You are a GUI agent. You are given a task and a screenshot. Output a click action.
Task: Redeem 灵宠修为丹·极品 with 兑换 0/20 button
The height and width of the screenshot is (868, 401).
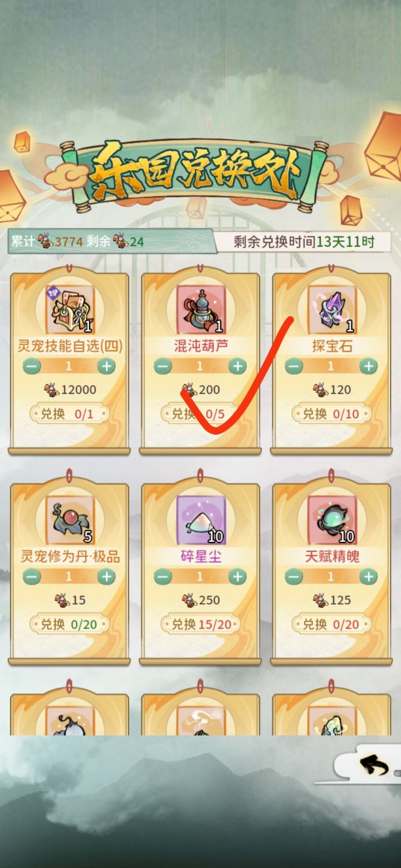click(x=69, y=624)
